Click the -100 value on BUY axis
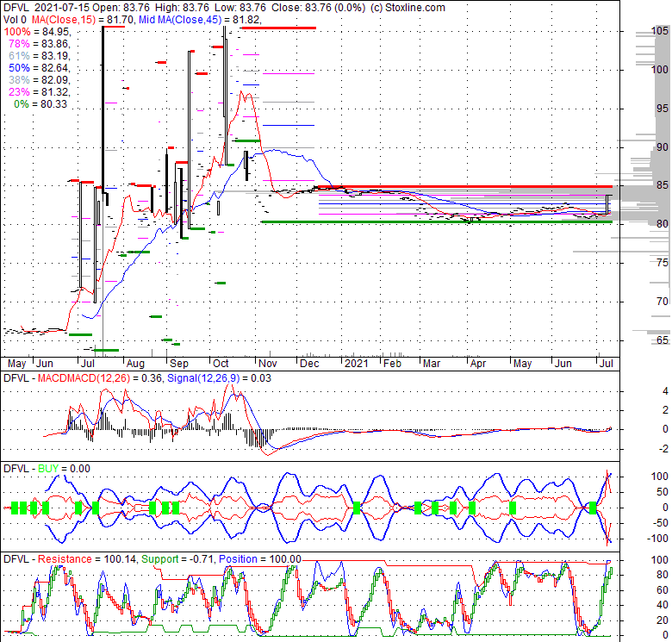 (x=659, y=539)
